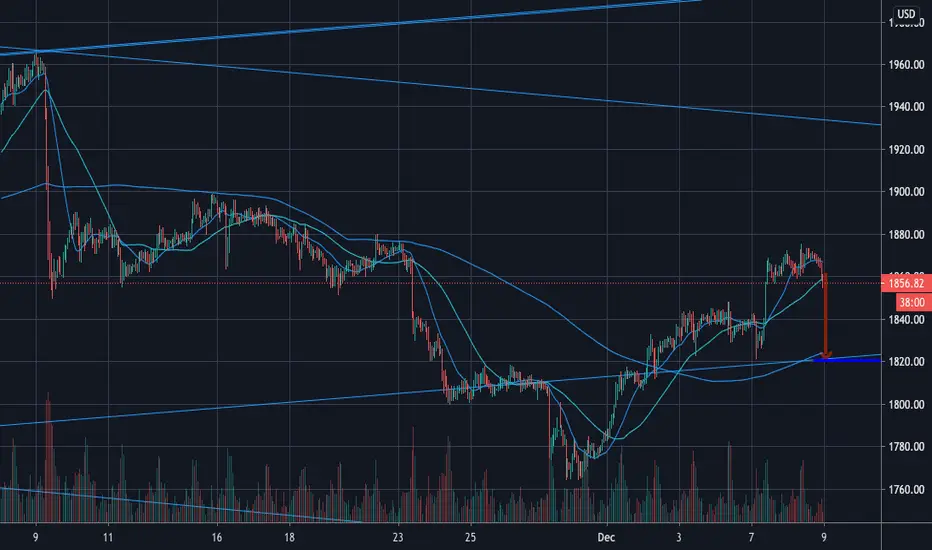The width and height of the screenshot is (932, 550).
Task: Click the 23 date label on time axis
Action: [x=398, y=538]
